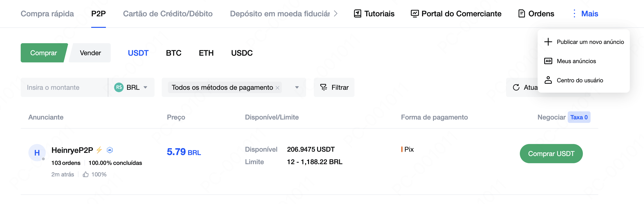The image size is (644, 204).
Task: Click the user icon for Centro do usuário
Action: (548, 80)
